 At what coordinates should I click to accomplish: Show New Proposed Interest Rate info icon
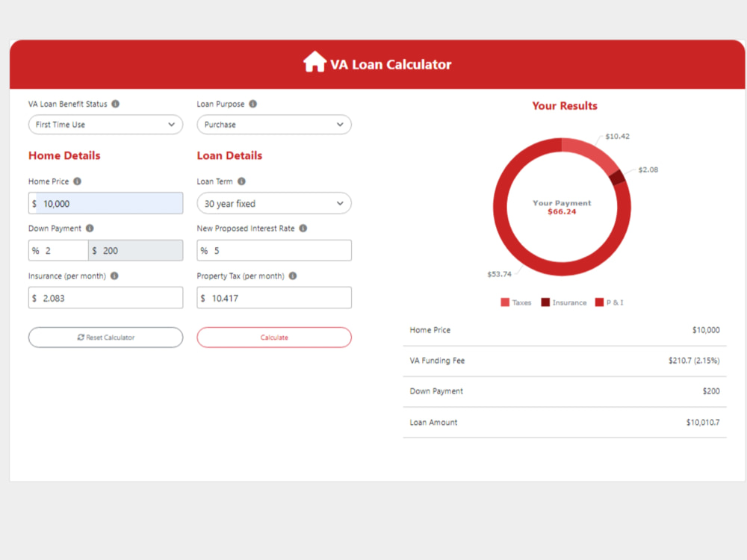pos(303,228)
